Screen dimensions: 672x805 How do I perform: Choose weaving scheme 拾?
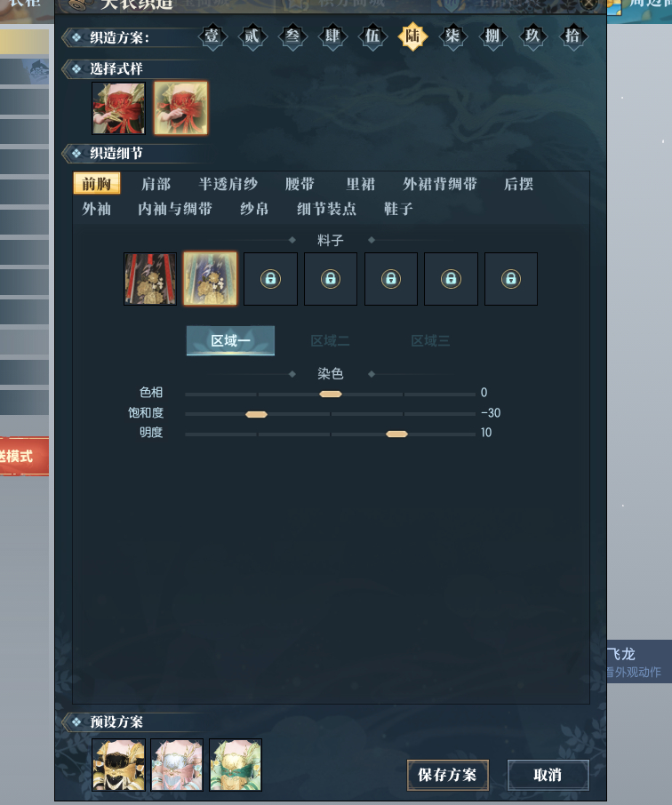(572, 36)
